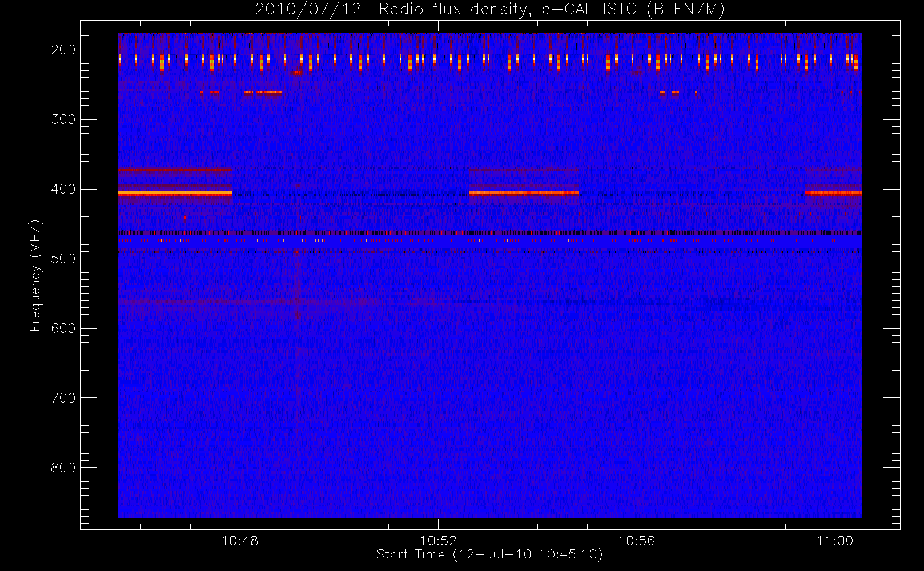Select the 600 frequency tick label
The image size is (924, 571).
click(x=63, y=328)
